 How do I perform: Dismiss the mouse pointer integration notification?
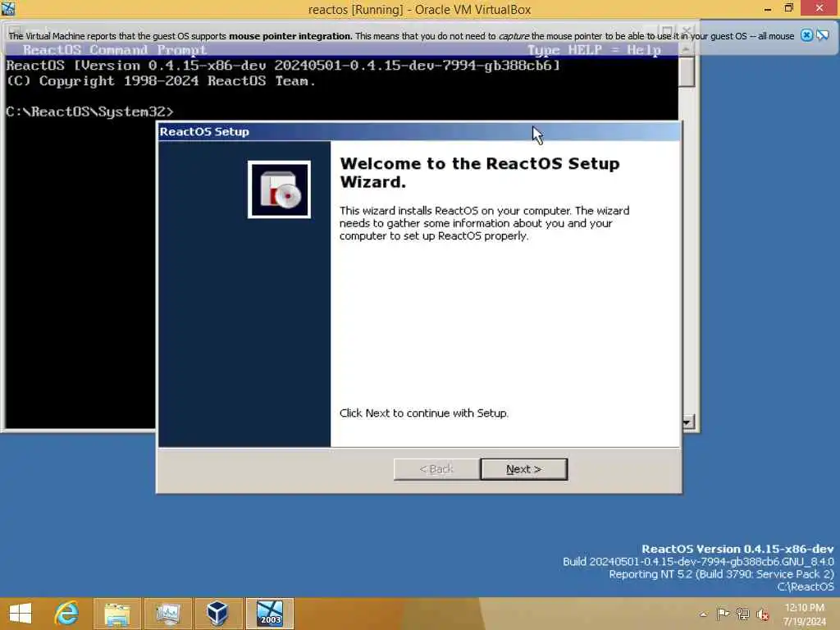806,35
